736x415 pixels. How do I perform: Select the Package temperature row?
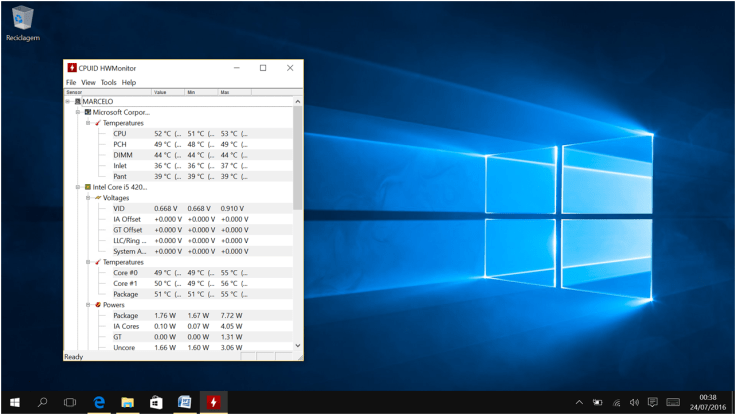(x=125, y=294)
